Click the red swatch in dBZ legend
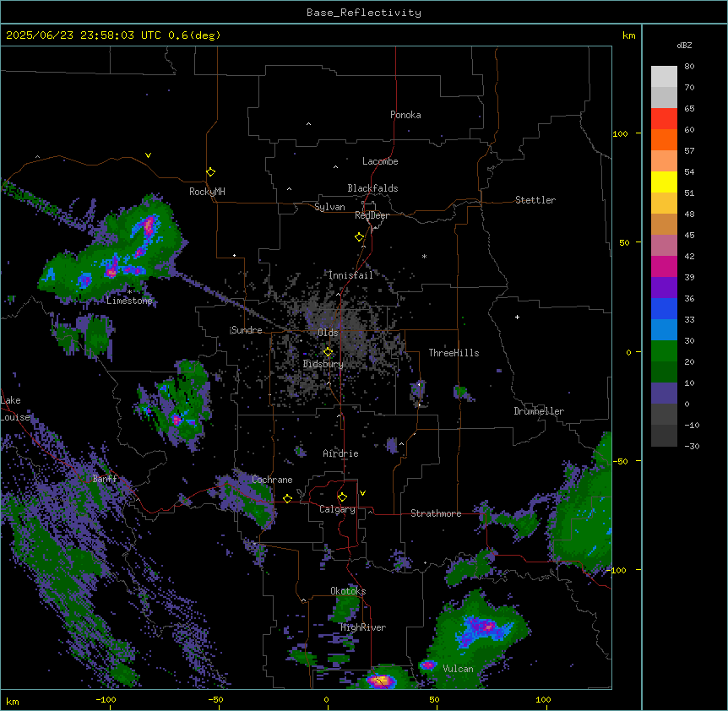Viewport: 728px width, 711px height. point(664,119)
